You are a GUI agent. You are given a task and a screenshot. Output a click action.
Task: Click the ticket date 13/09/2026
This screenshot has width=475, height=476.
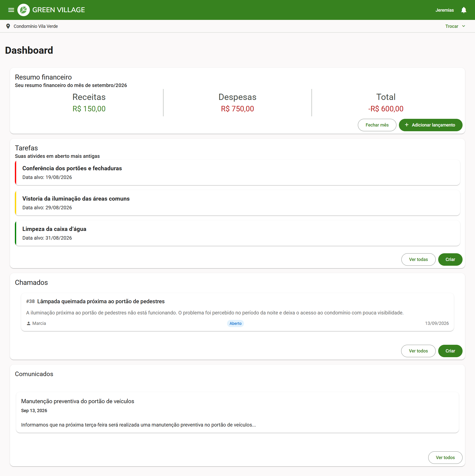437,323
